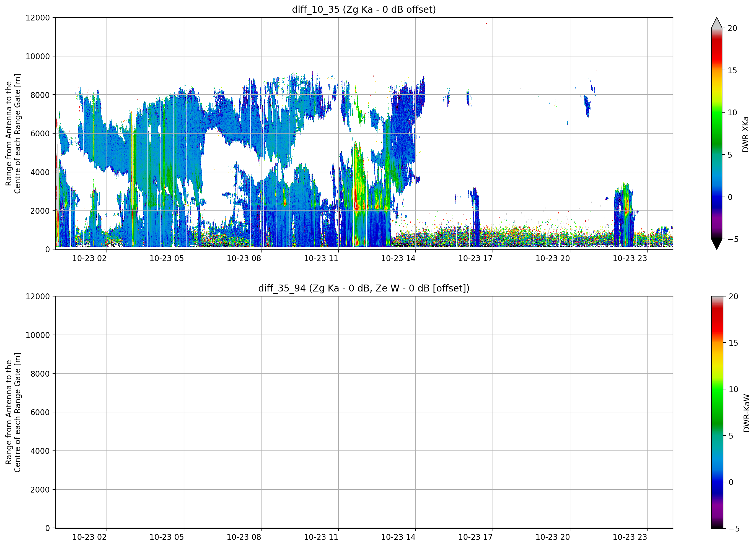The image size is (756, 547).
Task: Click the "10-23 05" tick label under the diff_35_94 plot
Action: [x=167, y=537]
